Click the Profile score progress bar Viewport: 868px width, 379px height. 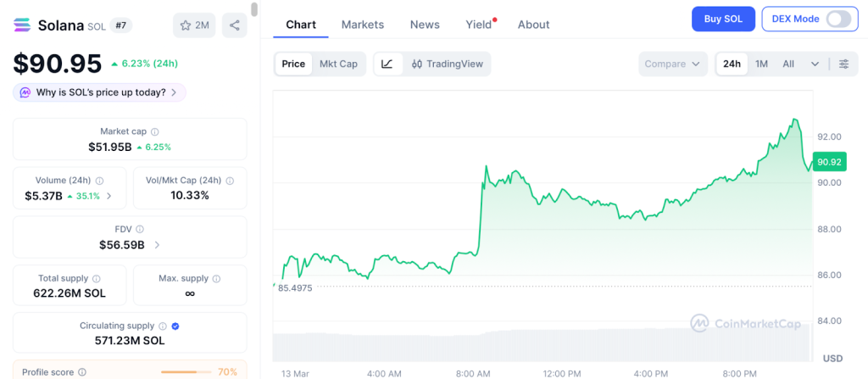point(186,371)
